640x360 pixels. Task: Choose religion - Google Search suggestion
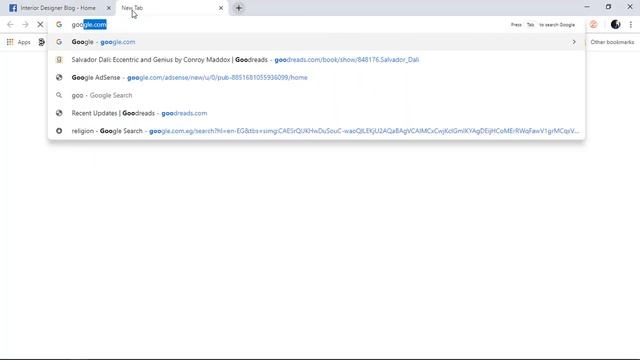(316, 131)
